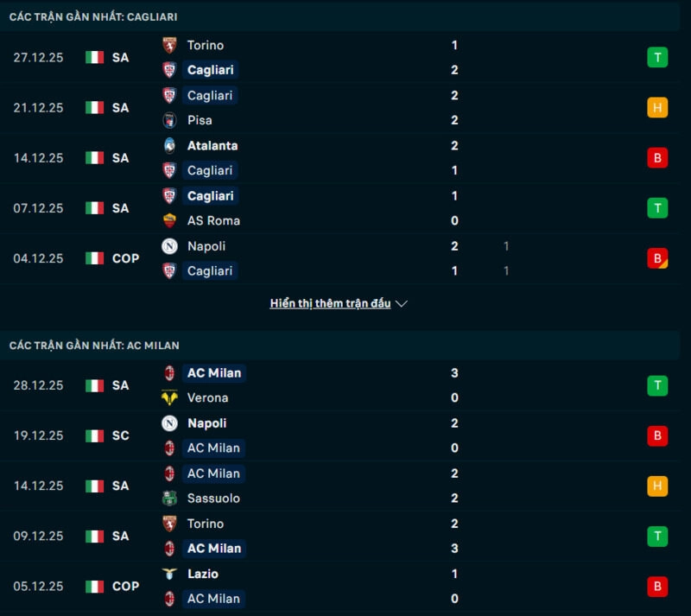Click the Lazio club crest
This screenshot has height=616, width=691.
pyautogui.click(x=171, y=574)
